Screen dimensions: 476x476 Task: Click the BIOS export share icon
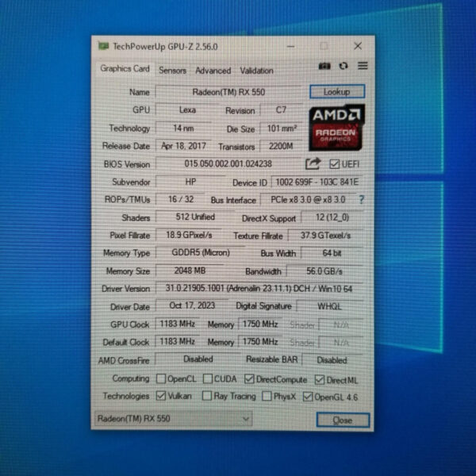tap(313, 163)
